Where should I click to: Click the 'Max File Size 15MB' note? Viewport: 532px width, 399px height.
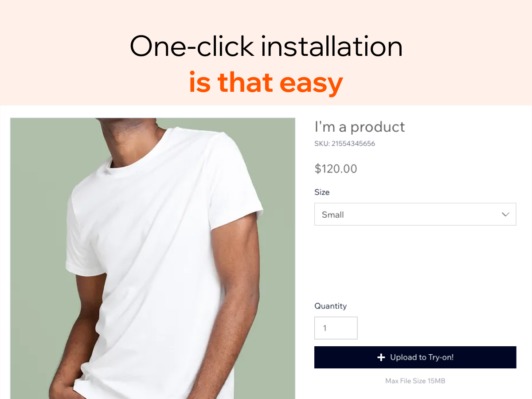[415, 381]
